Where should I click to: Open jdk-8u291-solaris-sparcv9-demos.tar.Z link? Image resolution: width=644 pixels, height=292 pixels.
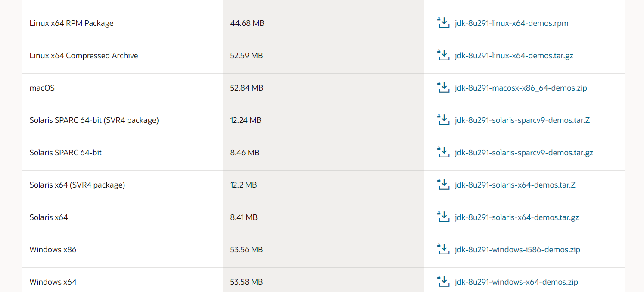click(x=522, y=120)
